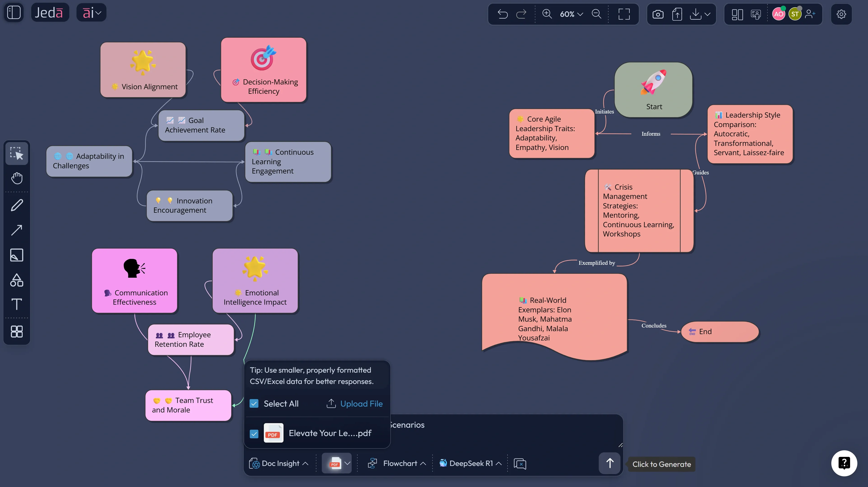Screen dimensions: 868x487
Task: Open the templates grid tool
Action: click(x=17, y=332)
